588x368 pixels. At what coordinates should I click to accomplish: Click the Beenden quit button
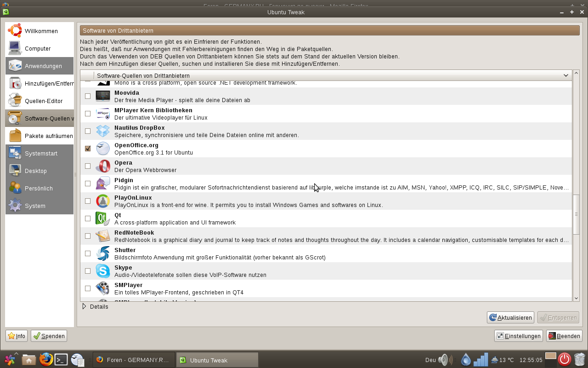click(564, 336)
